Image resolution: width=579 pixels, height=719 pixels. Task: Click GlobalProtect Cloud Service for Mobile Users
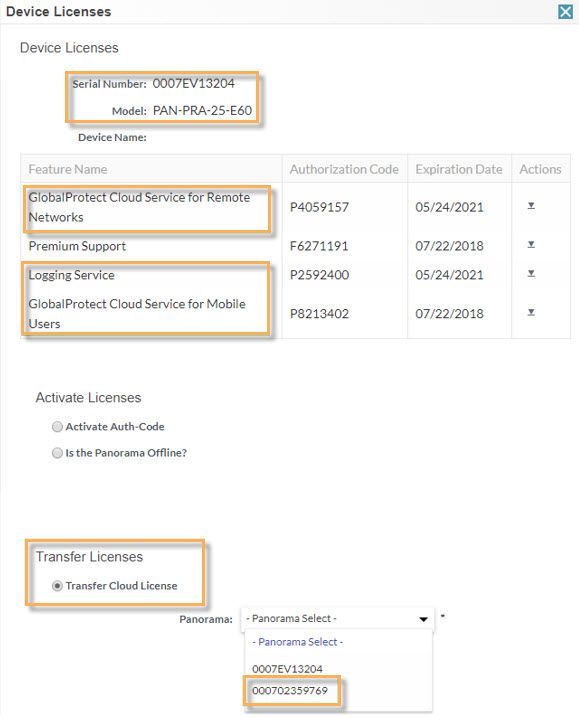point(137,314)
